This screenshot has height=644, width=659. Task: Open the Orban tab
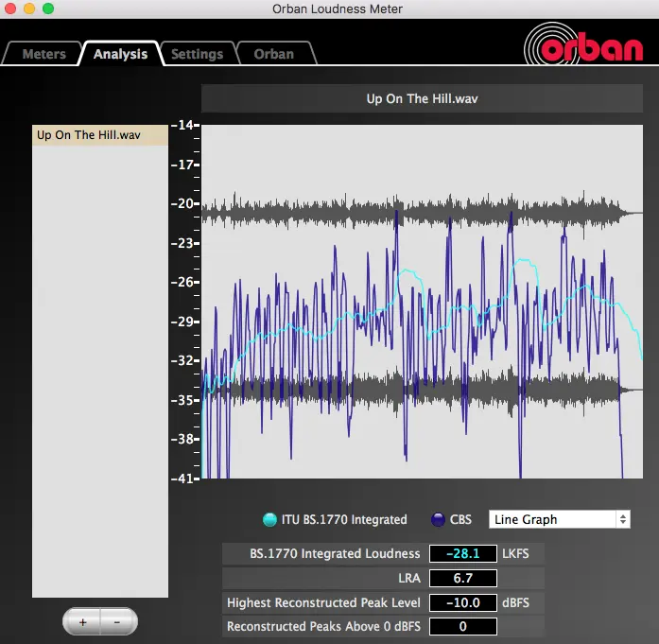coord(273,54)
